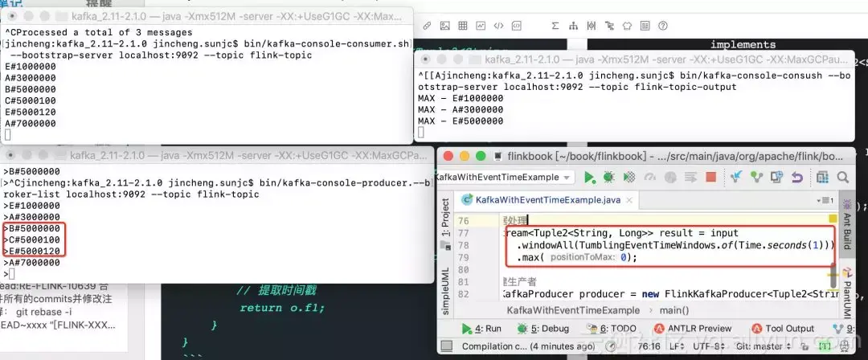Open the 6: TODO tool window
The height and width of the screenshot is (360, 868).
tap(611, 329)
